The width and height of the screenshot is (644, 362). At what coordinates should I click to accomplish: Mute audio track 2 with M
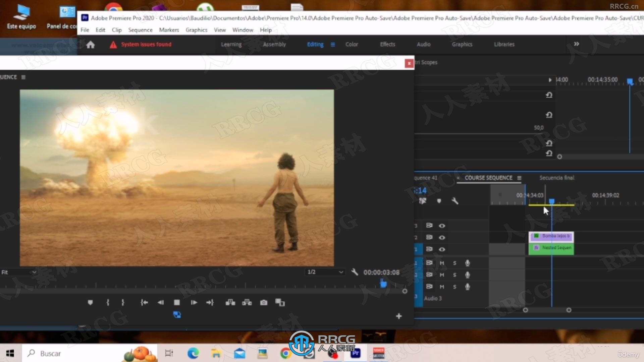coord(442,275)
